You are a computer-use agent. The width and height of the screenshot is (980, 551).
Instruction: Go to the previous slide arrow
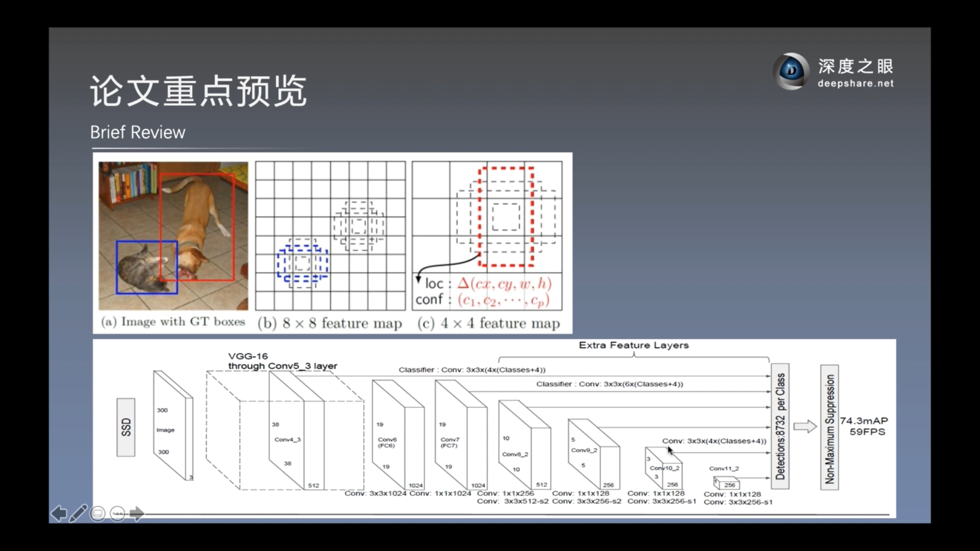[59, 513]
